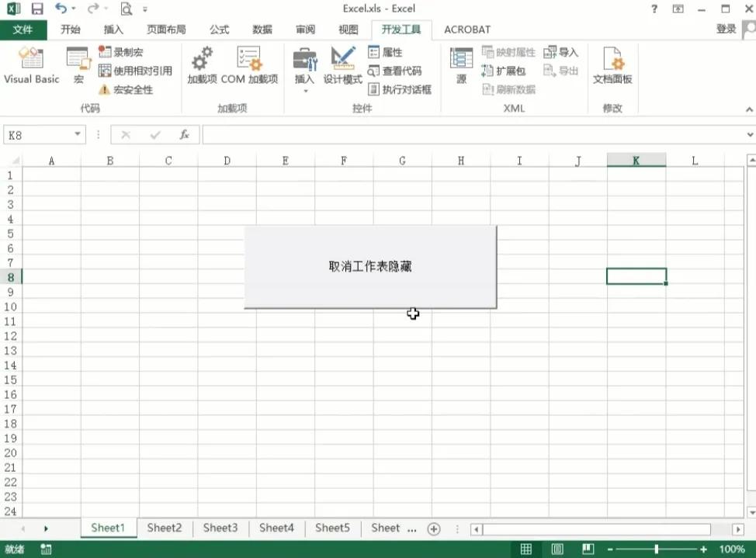756x558 pixels.
Task: Click the Sign in (登录) link
Action: (x=726, y=29)
